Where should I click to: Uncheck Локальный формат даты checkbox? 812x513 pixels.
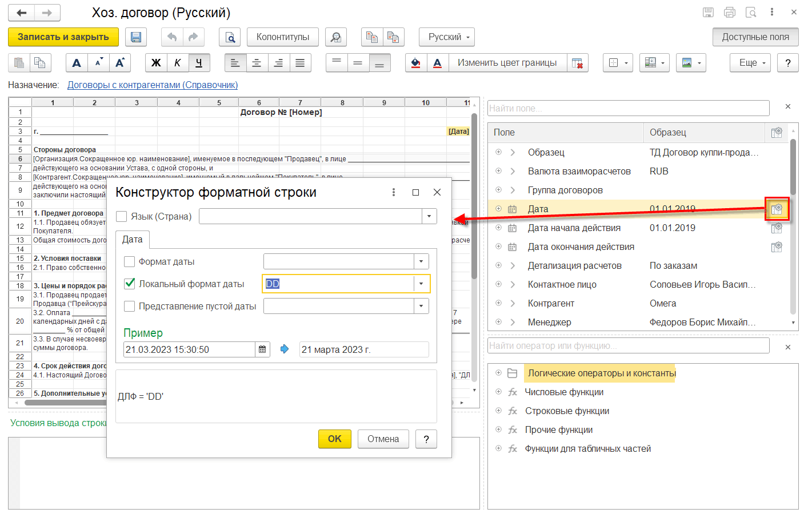point(130,284)
